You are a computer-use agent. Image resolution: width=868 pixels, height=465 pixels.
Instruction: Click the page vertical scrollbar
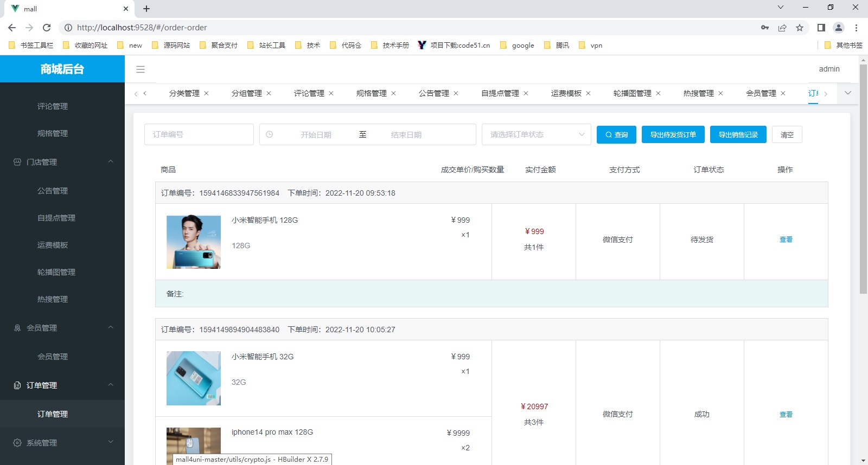(x=863, y=179)
